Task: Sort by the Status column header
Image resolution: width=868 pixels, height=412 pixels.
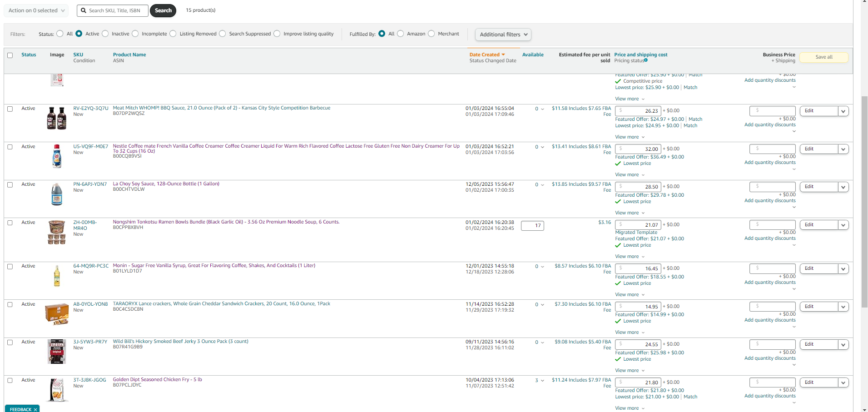Action: point(29,55)
